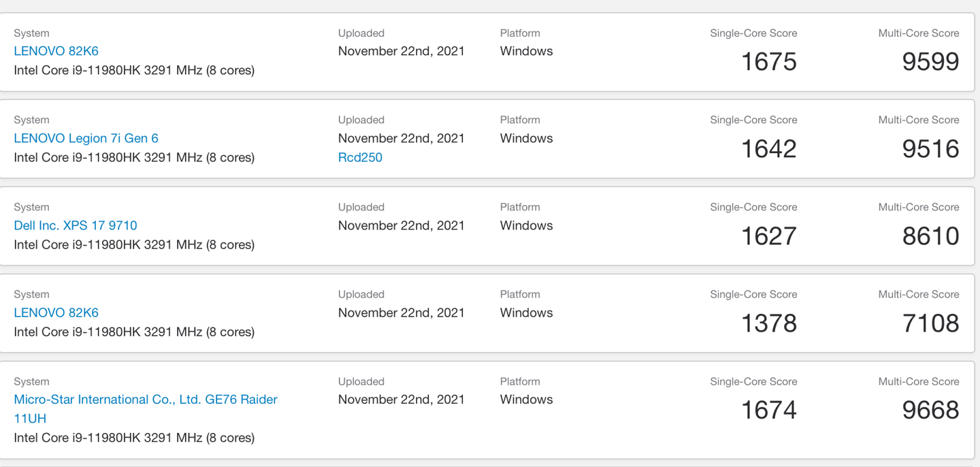
Task: Open the Micro-Star GE76 Raider 11UH result
Action: (x=146, y=408)
